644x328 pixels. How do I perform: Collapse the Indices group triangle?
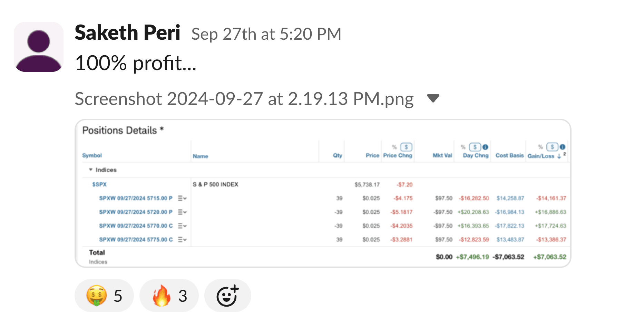click(91, 170)
